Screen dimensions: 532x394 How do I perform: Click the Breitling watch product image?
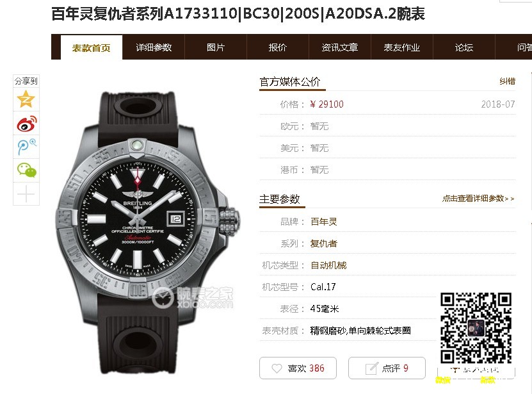click(148, 233)
